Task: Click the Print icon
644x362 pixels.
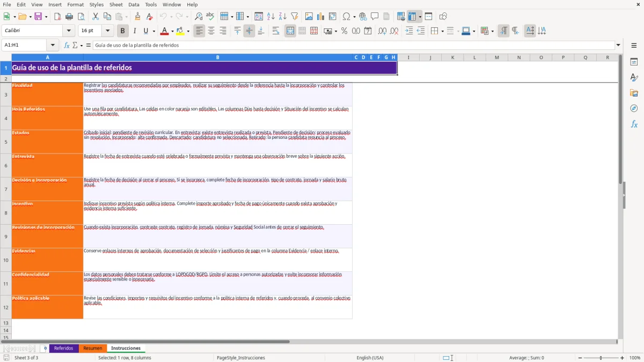Action: (69, 17)
